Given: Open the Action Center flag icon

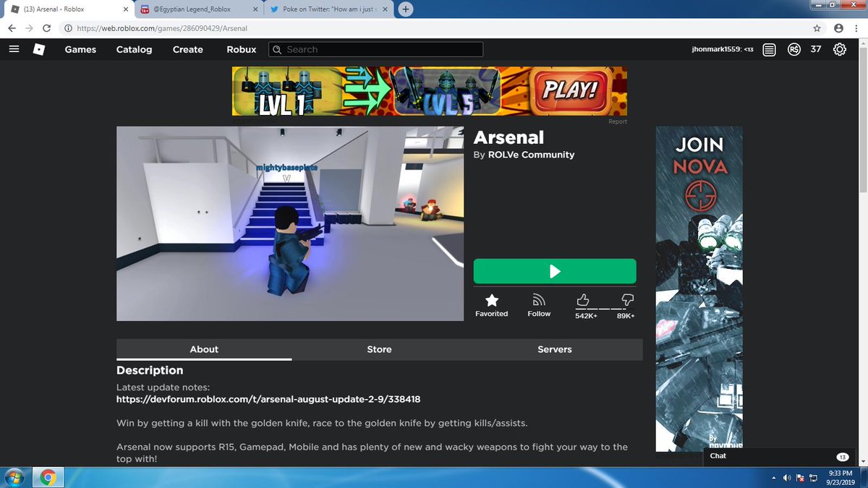Looking at the screenshot, I should (800, 478).
